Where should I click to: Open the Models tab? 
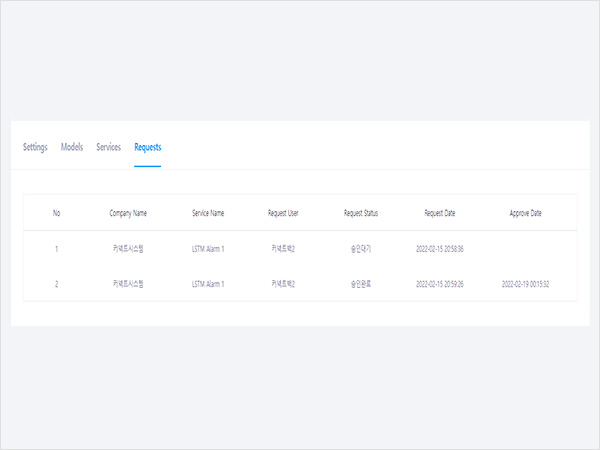(72, 147)
